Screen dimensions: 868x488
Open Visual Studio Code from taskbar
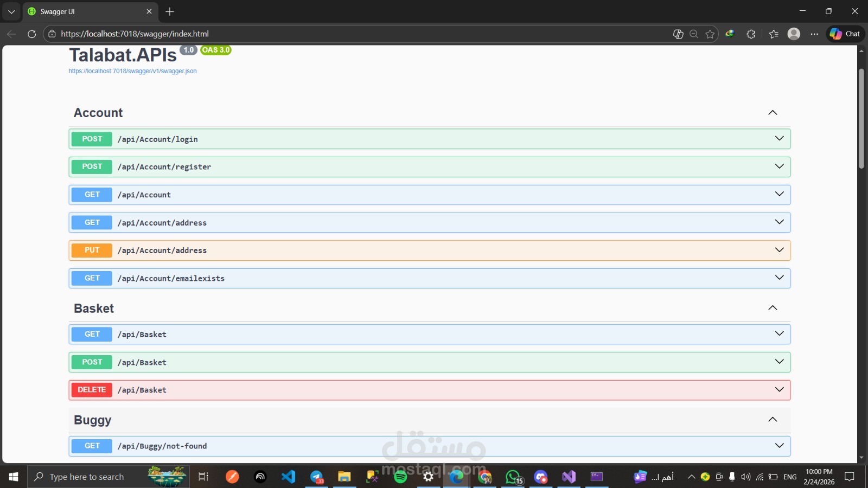288,477
